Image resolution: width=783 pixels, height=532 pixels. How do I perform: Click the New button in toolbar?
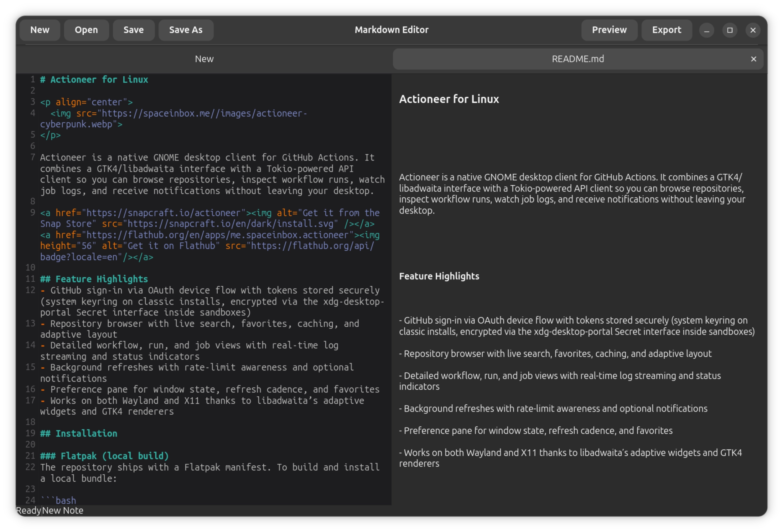(40, 30)
